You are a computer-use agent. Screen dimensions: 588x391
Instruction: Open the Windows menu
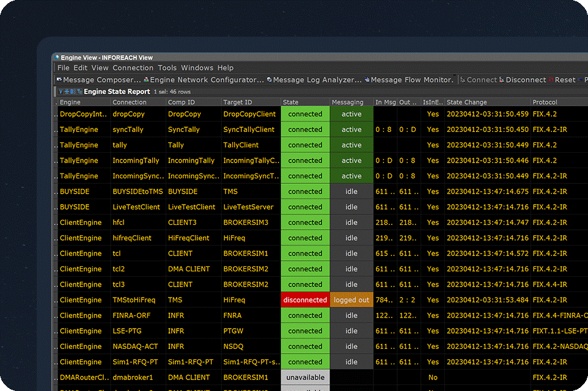tap(197, 68)
